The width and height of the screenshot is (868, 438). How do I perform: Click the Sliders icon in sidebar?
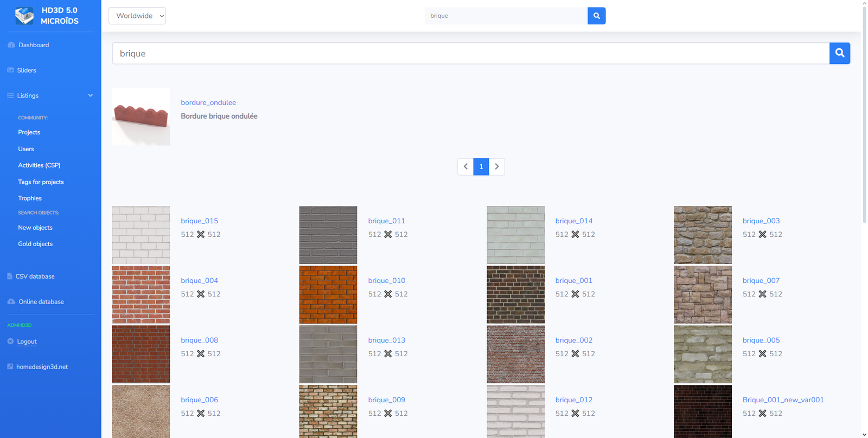click(10, 70)
